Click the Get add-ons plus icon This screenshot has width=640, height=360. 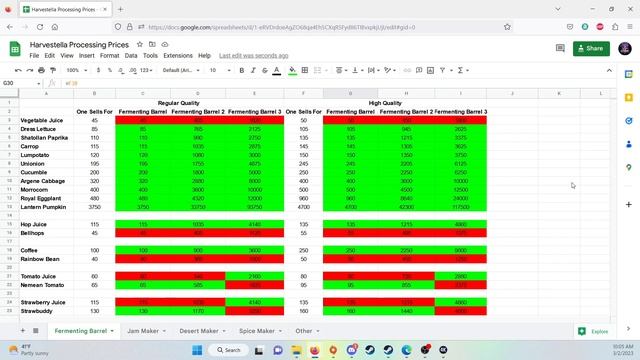click(x=629, y=204)
